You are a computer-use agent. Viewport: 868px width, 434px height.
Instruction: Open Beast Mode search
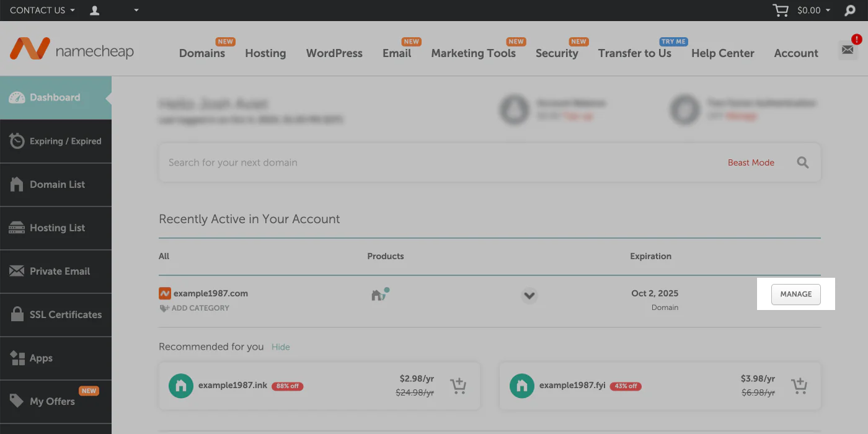point(751,162)
